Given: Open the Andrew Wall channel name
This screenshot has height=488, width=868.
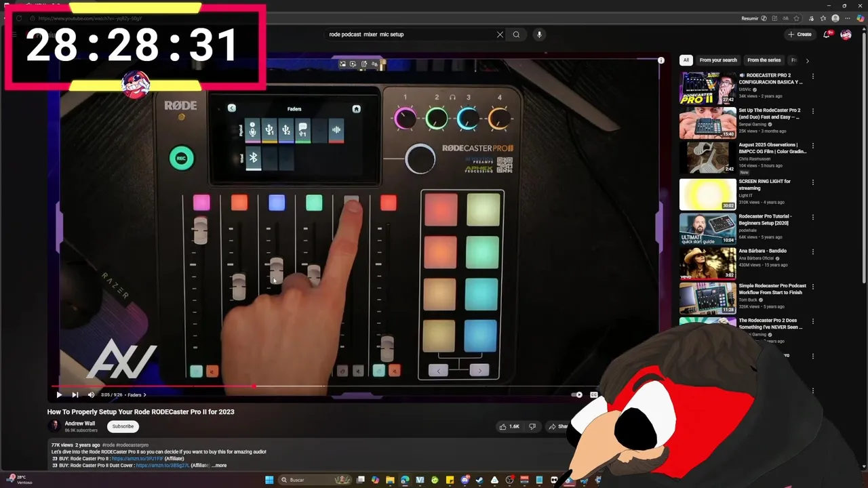Looking at the screenshot, I should pyautogui.click(x=80, y=424).
